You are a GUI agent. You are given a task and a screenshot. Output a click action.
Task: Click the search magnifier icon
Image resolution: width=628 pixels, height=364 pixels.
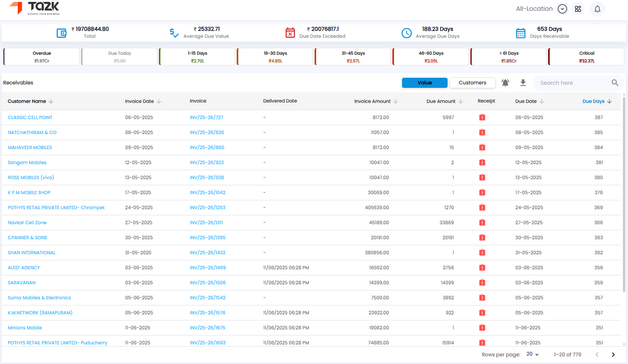point(615,83)
